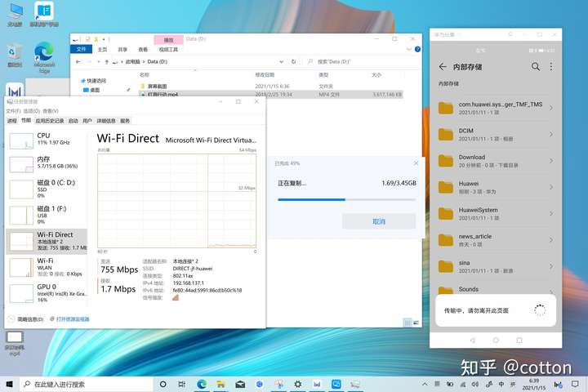Screen dimensions: 588x392
Task: Open Microsoft Edge desktop shortcut
Action: tap(44, 57)
